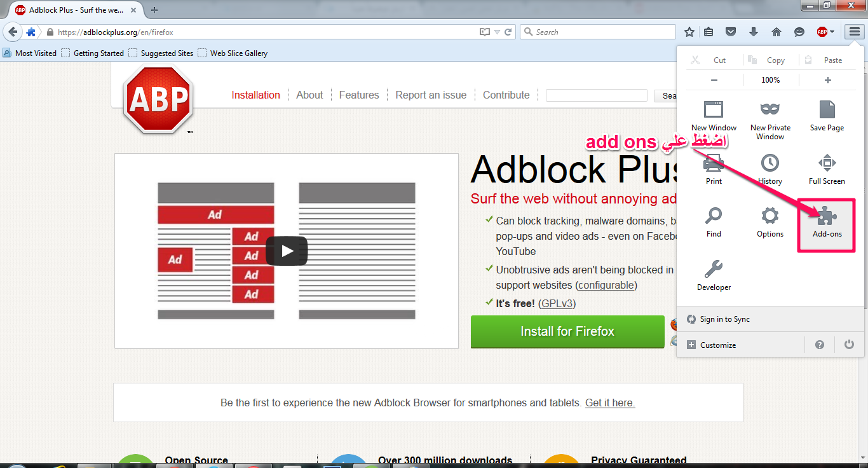Zoom in with the plus button
868x468 pixels.
pos(827,80)
